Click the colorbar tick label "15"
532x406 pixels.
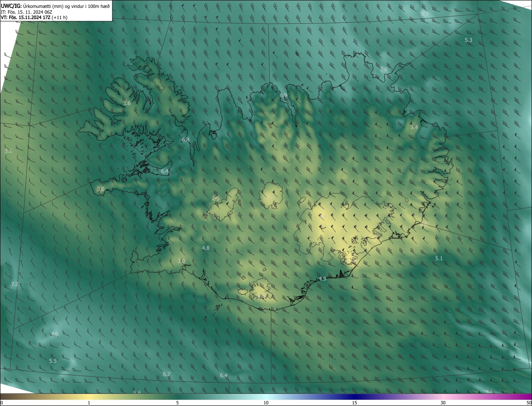[x=355, y=403]
